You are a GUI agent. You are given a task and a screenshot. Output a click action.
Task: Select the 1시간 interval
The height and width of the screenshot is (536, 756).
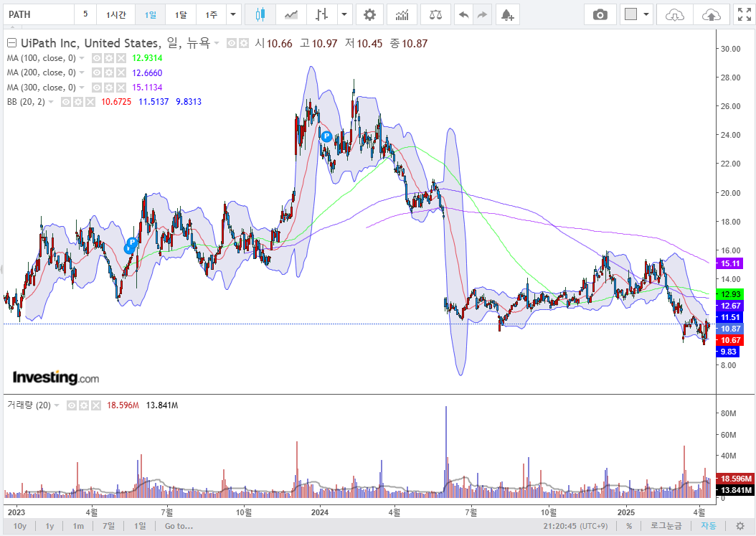pyautogui.click(x=115, y=14)
